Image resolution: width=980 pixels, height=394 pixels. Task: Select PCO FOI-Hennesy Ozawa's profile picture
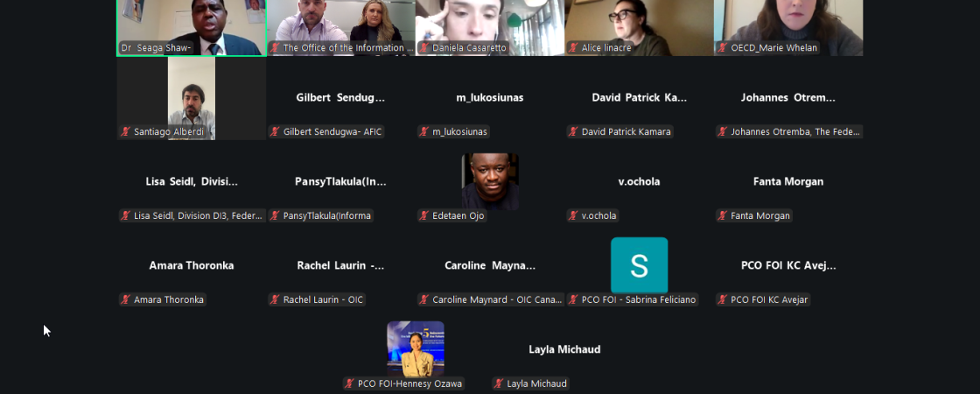tap(416, 349)
